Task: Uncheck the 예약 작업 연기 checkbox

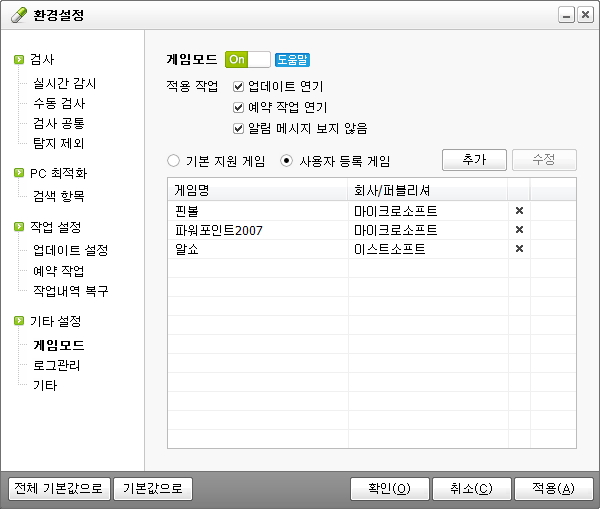Action: (238, 107)
